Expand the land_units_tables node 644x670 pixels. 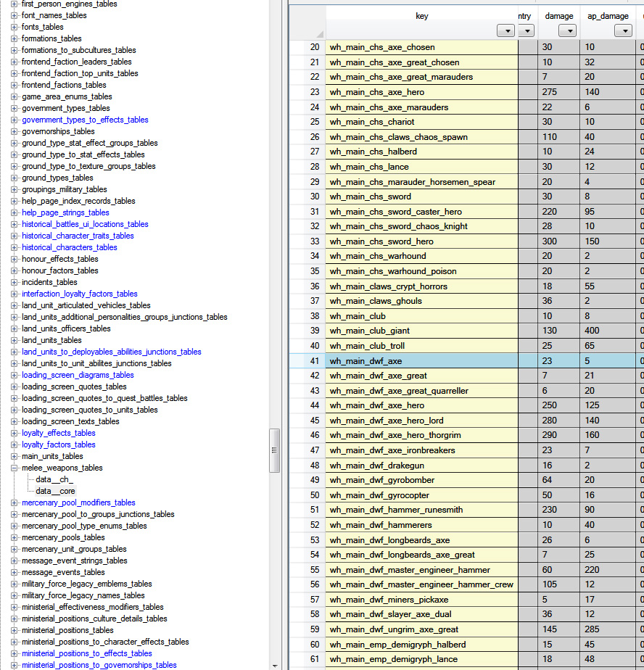click(14, 341)
